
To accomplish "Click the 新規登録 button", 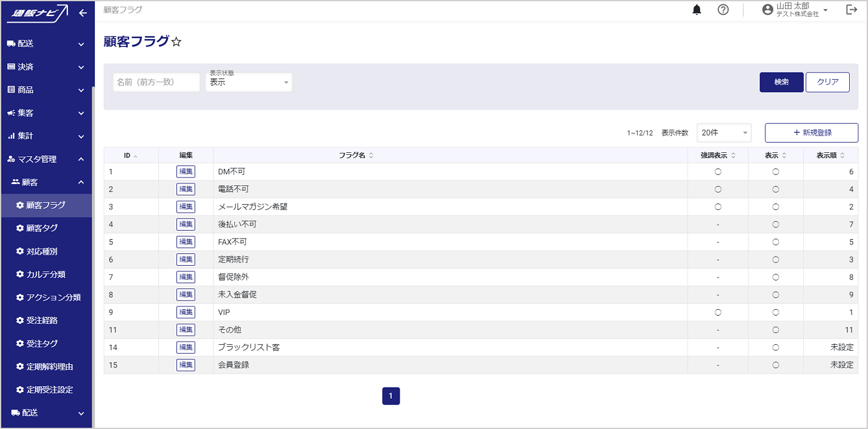I will [x=811, y=132].
